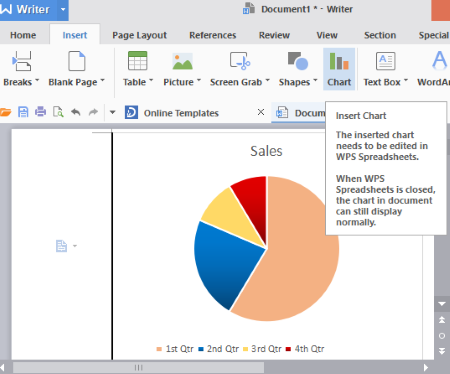Open dropdown next to margin layout icon
Screen dimensions: 450x374
point(75,246)
